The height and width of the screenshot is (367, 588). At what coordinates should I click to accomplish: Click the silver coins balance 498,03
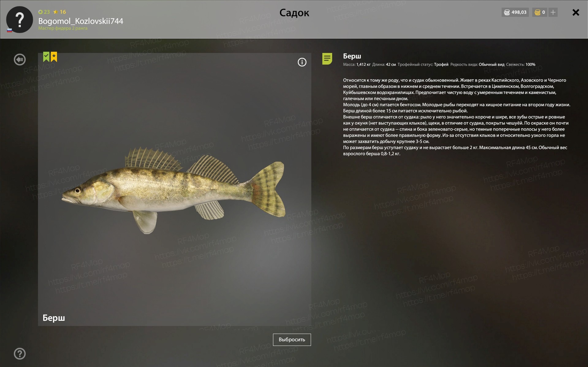click(515, 12)
